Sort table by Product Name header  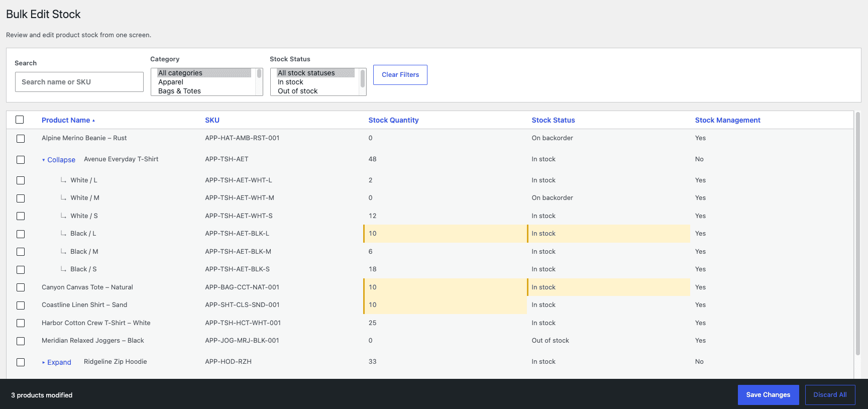tap(68, 120)
